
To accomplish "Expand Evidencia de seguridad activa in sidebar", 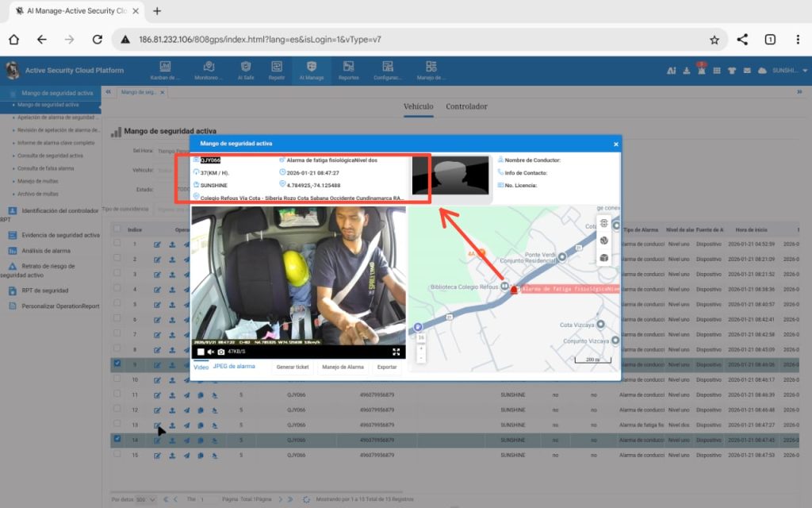I will coord(60,235).
